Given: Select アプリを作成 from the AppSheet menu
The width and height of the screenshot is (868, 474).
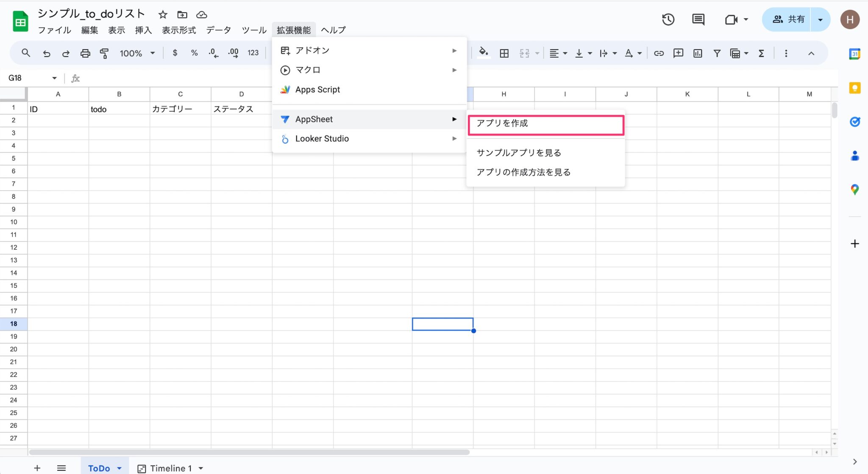Looking at the screenshot, I should click(x=503, y=124).
